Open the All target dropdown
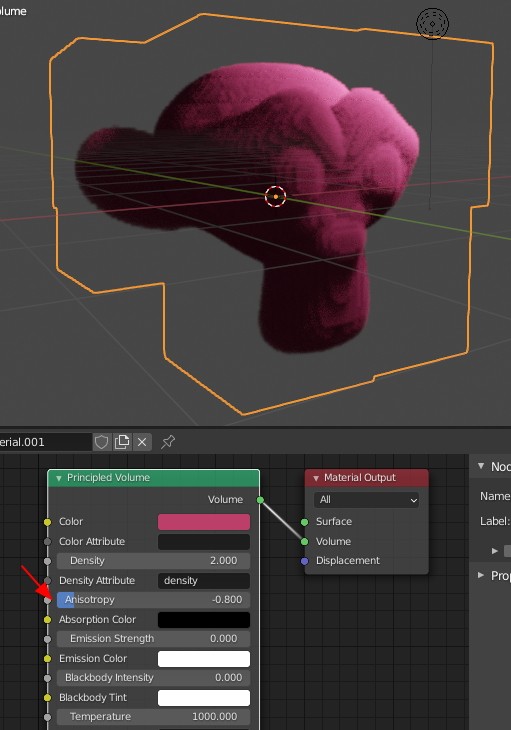511x730 pixels. 366,500
